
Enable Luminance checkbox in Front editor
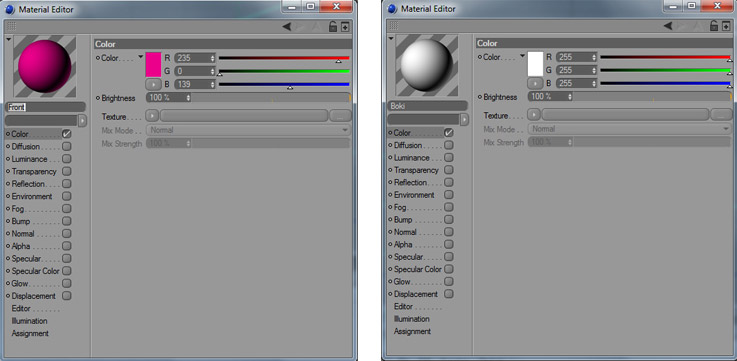pyautogui.click(x=67, y=159)
